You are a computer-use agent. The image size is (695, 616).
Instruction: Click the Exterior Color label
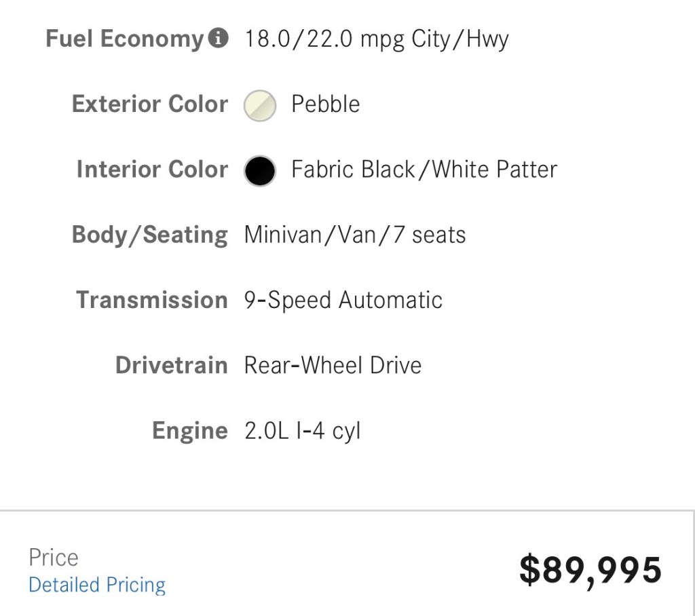pyautogui.click(x=150, y=104)
